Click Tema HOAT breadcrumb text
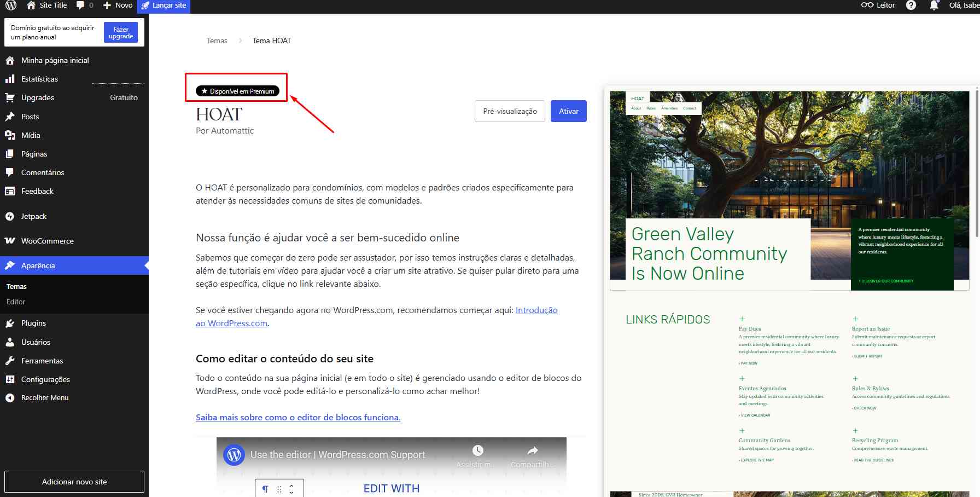This screenshot has width=980, height=497. click(x=272, y=41)
